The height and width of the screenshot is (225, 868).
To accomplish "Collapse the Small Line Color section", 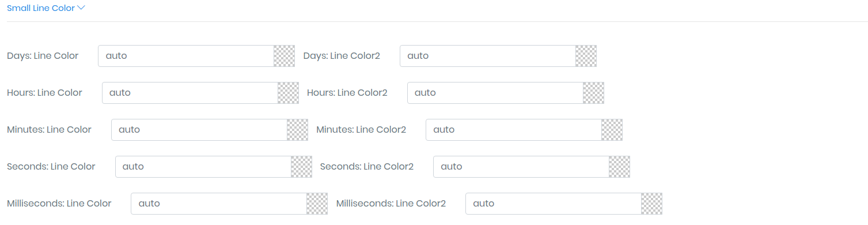I will click(x=46, y=8).
